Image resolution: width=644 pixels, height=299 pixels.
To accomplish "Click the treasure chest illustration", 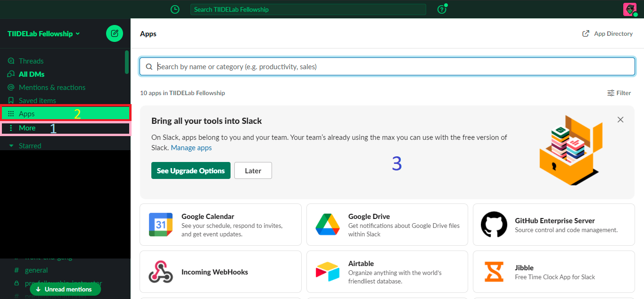I will (571, 150).
